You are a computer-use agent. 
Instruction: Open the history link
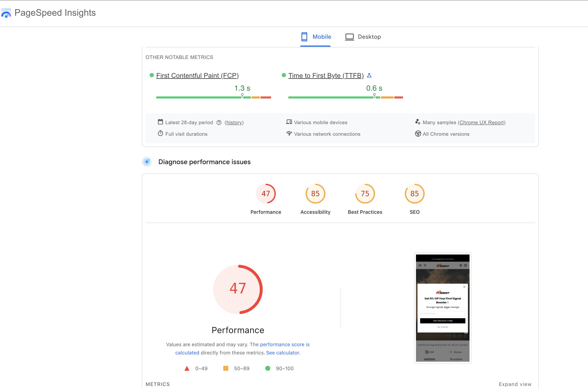234,122
